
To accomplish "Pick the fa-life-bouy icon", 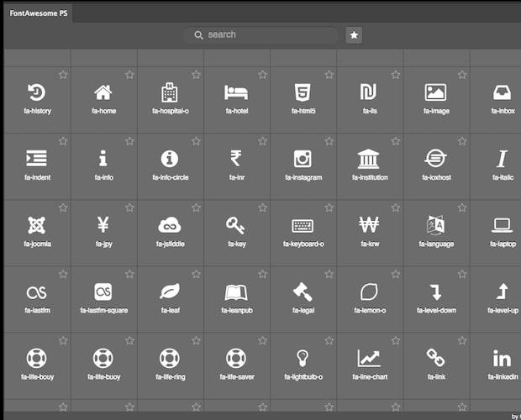I will coord(36,358).
